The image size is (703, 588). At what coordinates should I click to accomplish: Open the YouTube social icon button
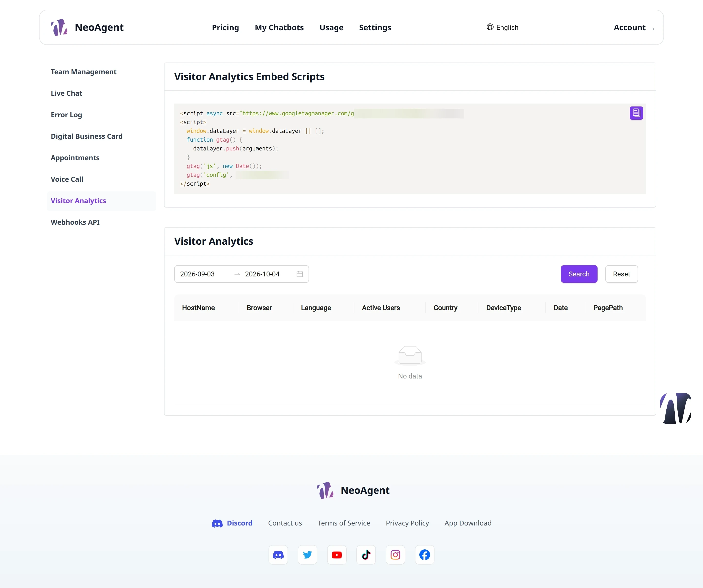337,555
